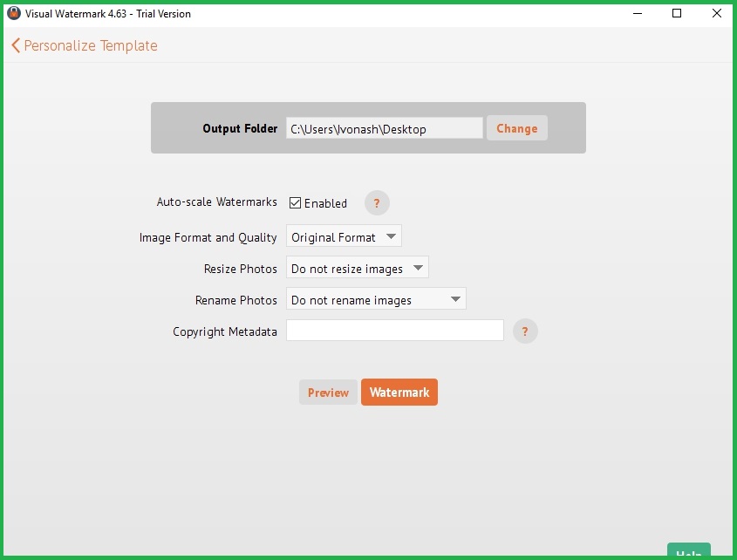Click the Copyright Metadata label
This screenshot has width=737, height=560.
coord(225,332)
